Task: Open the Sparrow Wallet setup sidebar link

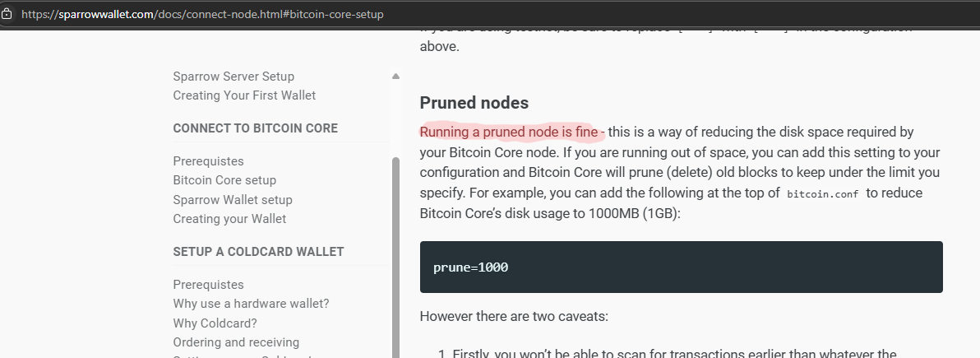Action: click(233, 200)
